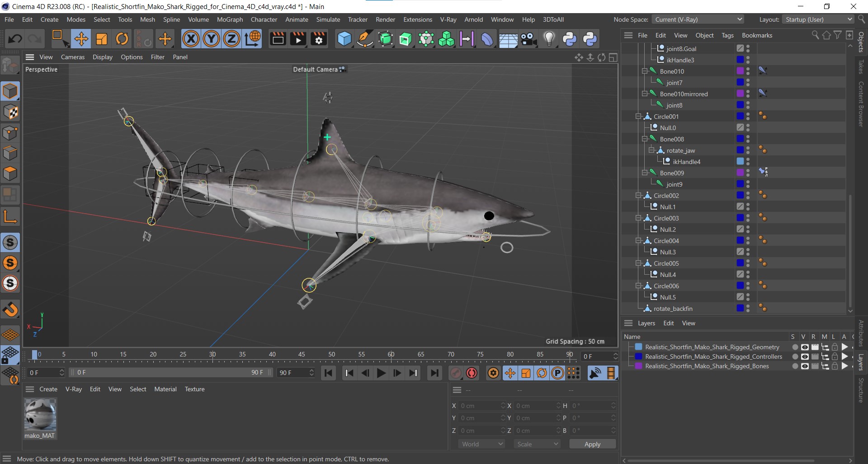This screenshot has height=464, width=868.
Task: Toggle Autokeying red circle button
Action: click(x=472, y=373)
